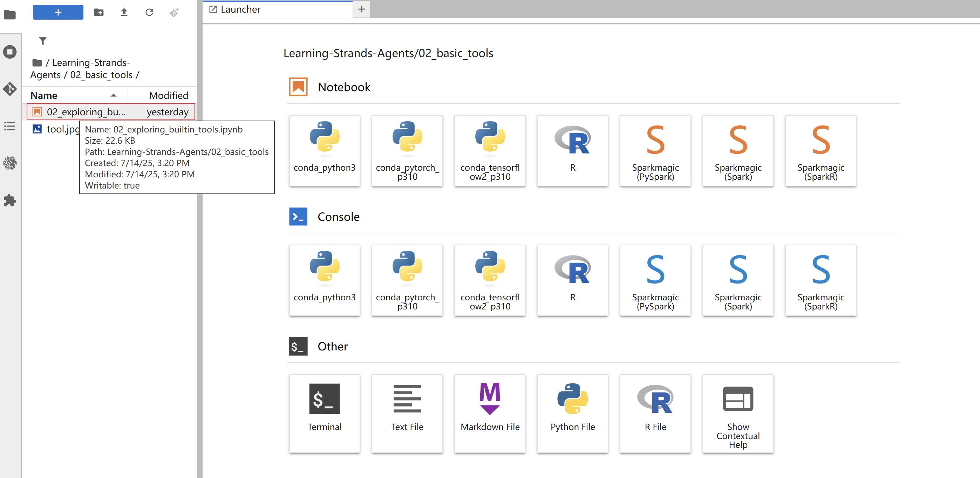Viewport: 980px width, 478px height.
Task: Create a new Python File
Action: 573,414
